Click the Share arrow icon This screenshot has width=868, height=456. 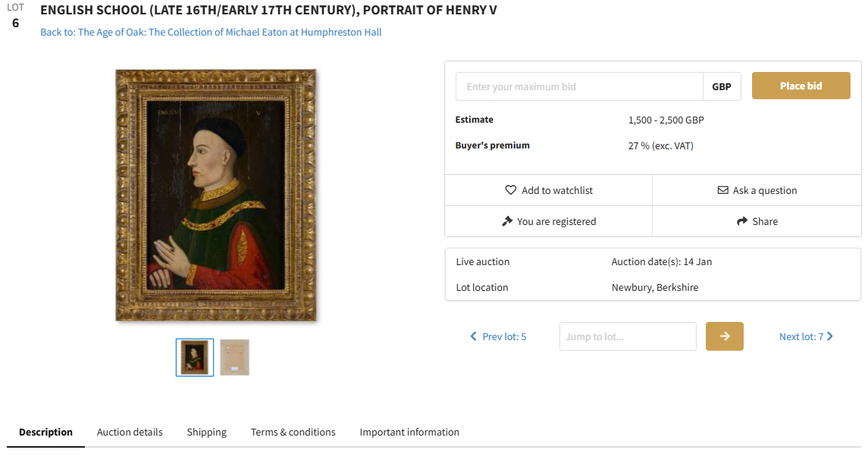click(x=742, y=221)
